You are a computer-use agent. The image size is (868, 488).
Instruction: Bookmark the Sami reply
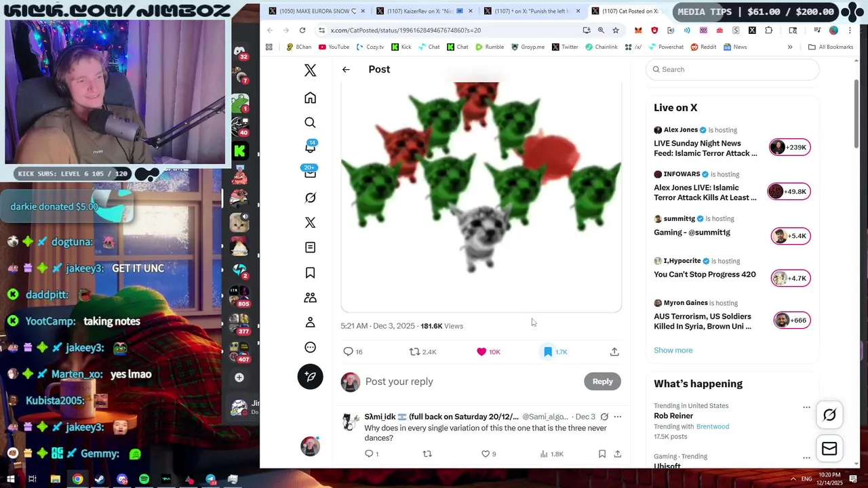click(x=601, y=454)
